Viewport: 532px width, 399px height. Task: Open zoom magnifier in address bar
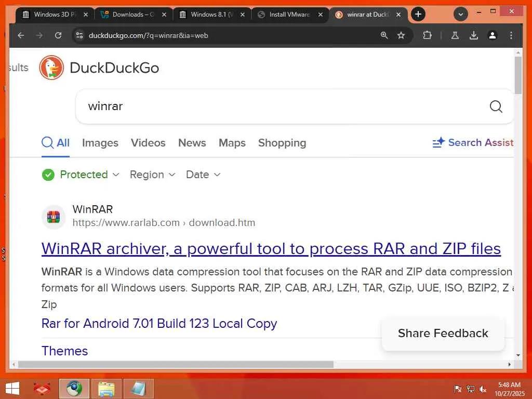(384, 35)
